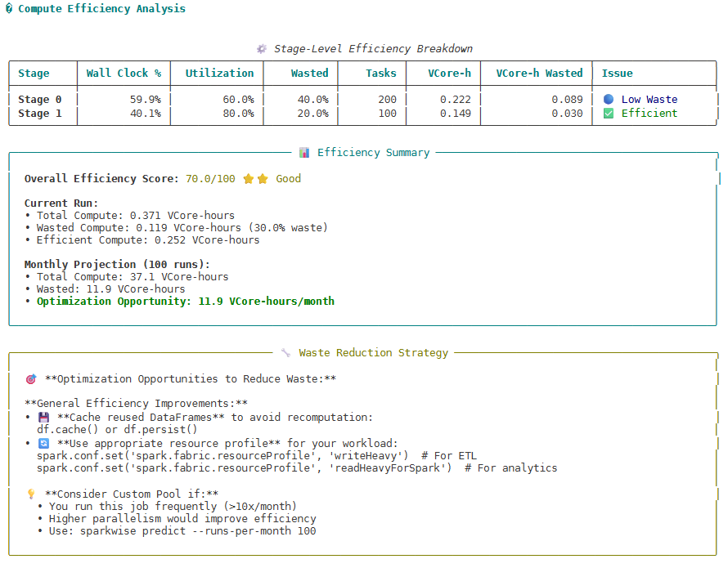Click the Stage column header
Screen dimensions: 728x568
point(34,74)
